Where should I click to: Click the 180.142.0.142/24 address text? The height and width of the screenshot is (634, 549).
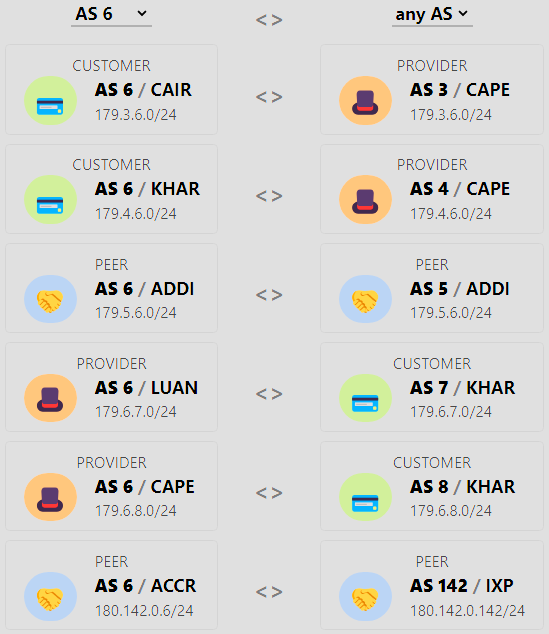click(467, 611)
